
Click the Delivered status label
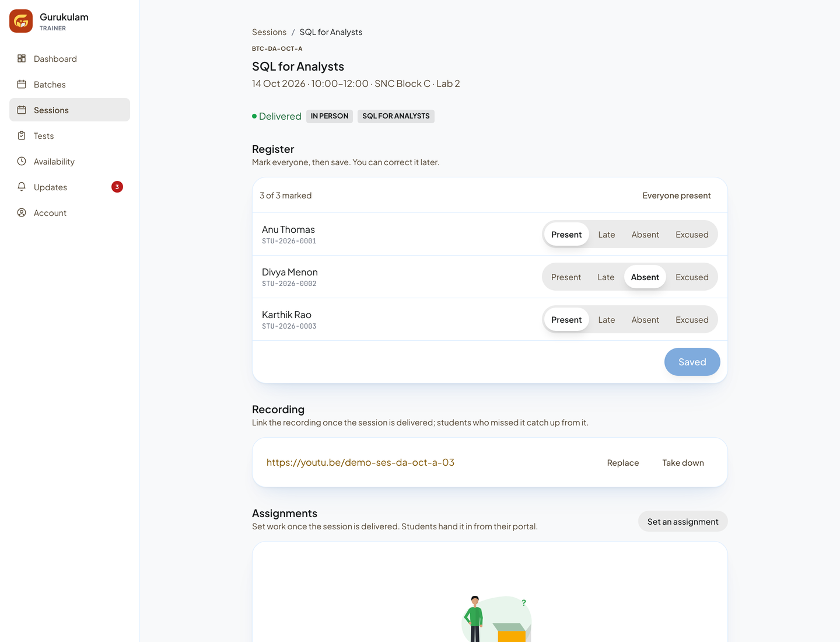pyautogui.click(x=276, y=116)
